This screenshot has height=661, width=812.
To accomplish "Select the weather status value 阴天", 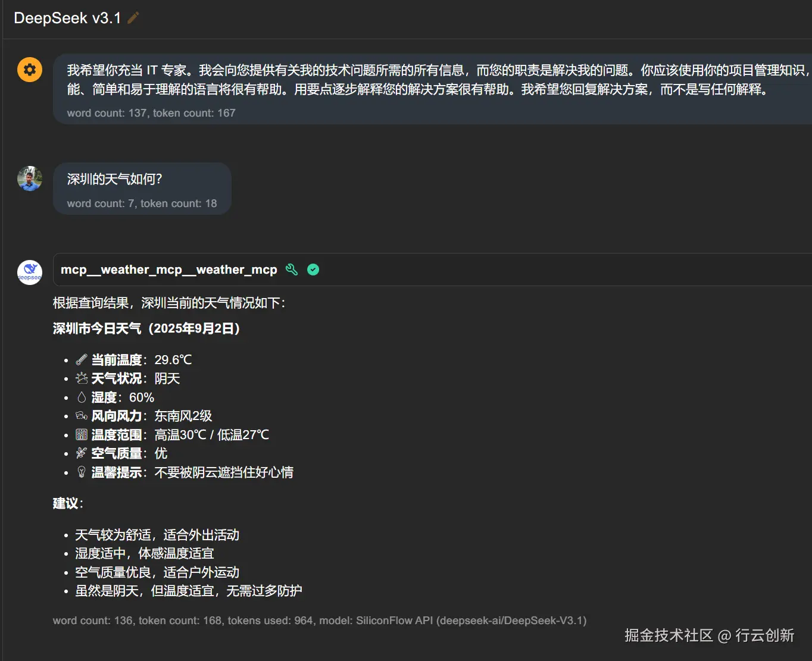I will [x=167, y=378].
